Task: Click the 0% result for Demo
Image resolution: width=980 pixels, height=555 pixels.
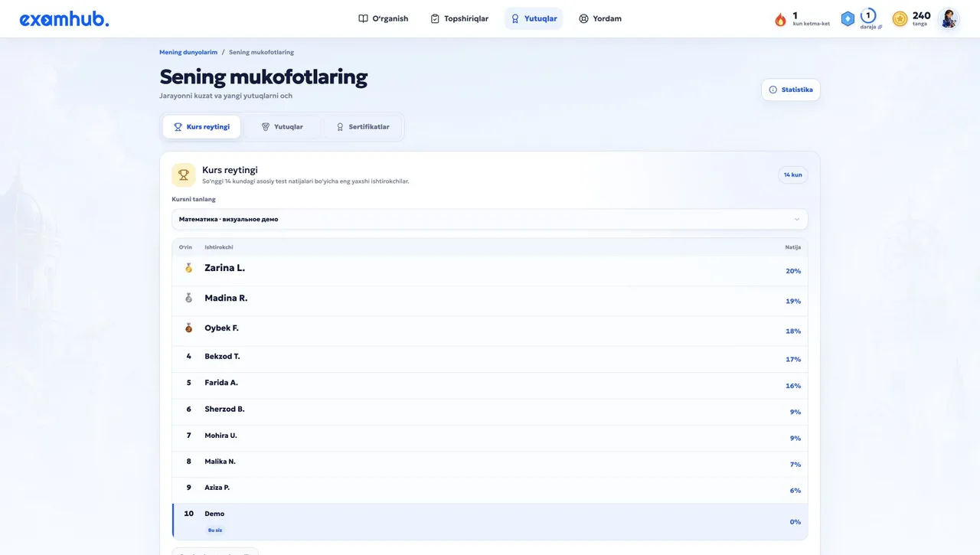Action: tap(795, 522)
